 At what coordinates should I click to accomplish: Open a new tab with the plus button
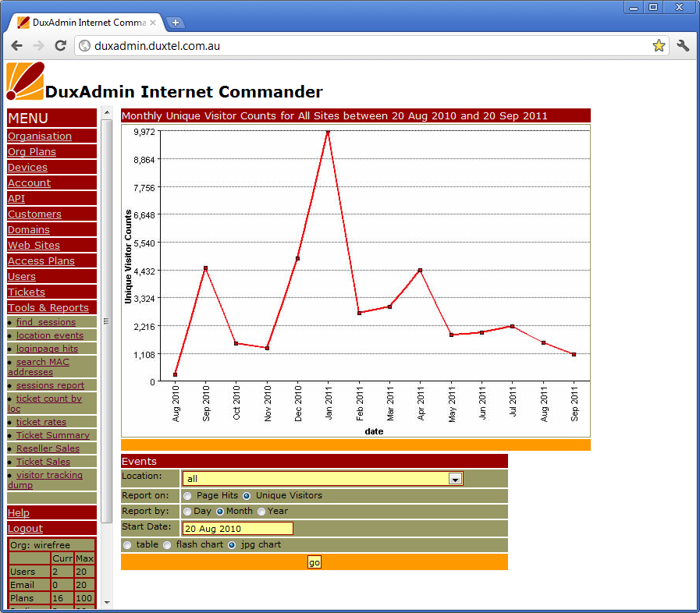[x=176, y=23]
